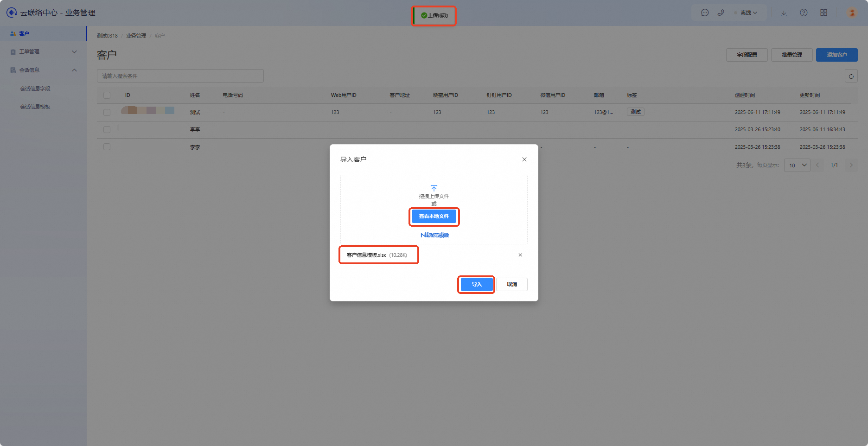The image size is (868, 446).
Task: Check the row created 2025-03-26 15:23:38
Action: (x=107, y=147)
